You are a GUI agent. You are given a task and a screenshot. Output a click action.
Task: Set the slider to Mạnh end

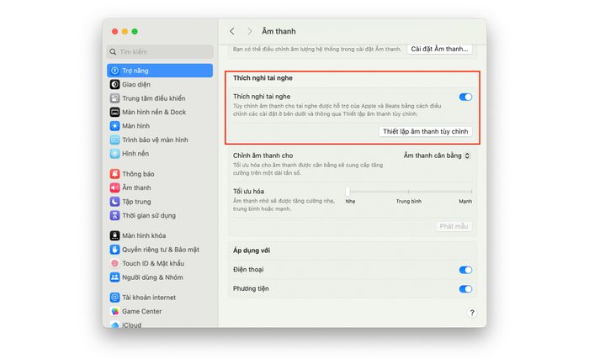tap(471, 192)
